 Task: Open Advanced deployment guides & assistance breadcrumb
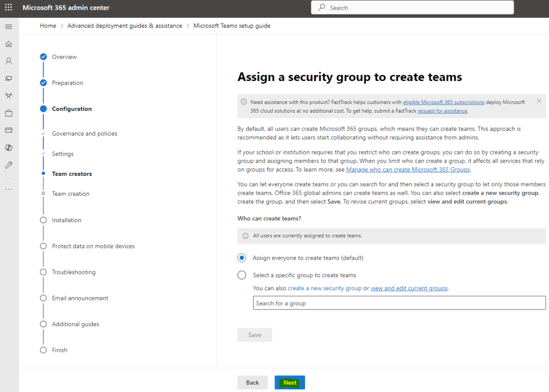click(x=124, y=26)
